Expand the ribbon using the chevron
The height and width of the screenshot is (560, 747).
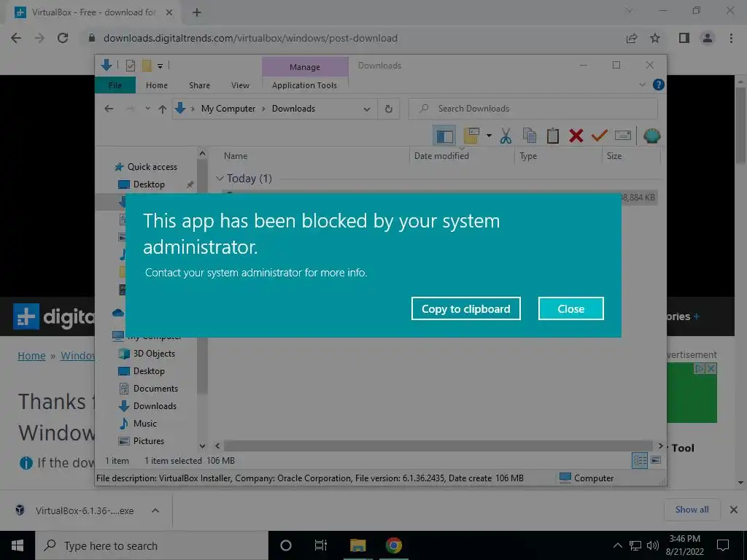click(642, 85)
